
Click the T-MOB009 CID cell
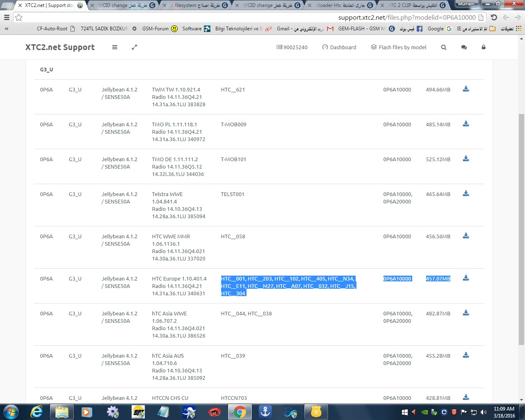tap(233, 124)
